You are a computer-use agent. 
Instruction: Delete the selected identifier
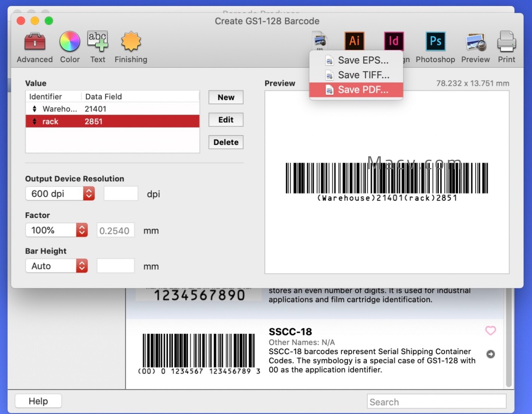coord(226,142)
